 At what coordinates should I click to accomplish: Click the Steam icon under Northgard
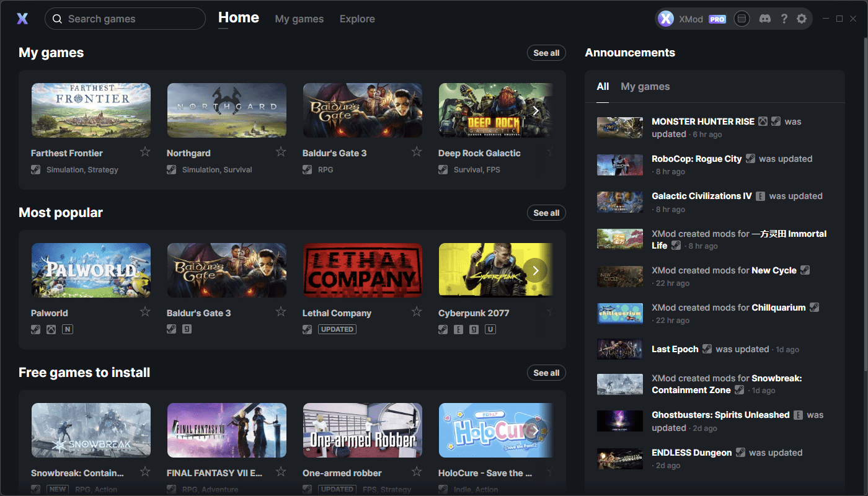click(172, 169)
